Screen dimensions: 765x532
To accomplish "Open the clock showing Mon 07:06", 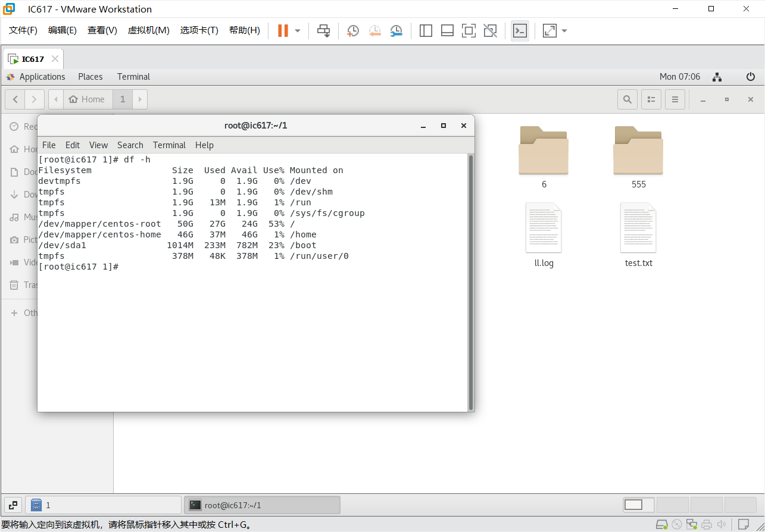I will [680, 77].
